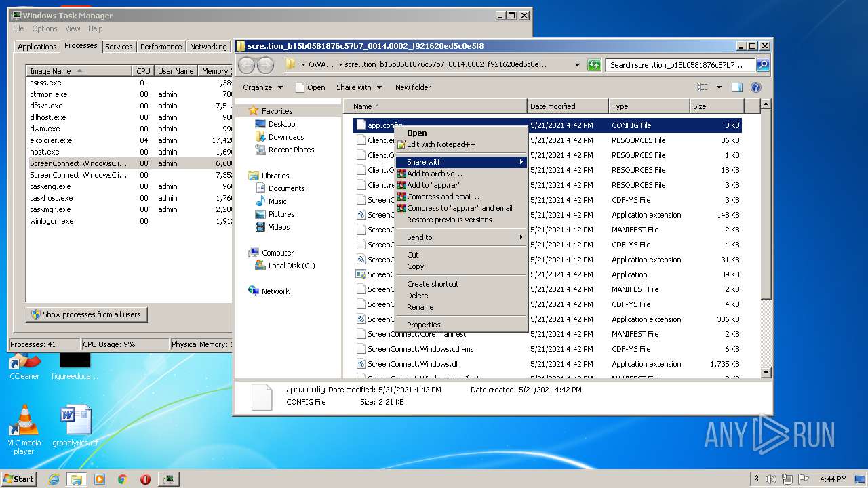Click the Explorer search input field
This screenshot has width=868, height=488.
[x=680, y=65]
